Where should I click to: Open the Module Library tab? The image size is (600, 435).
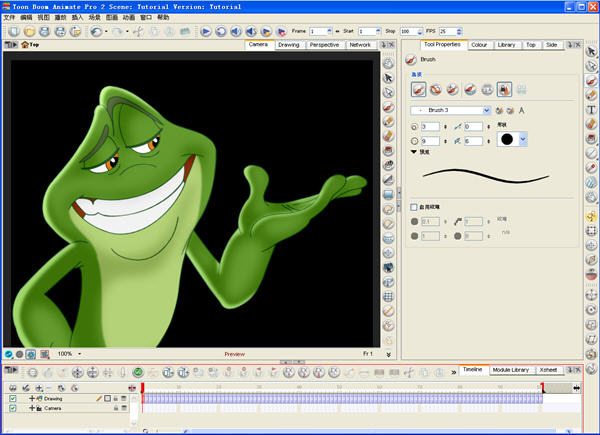pos(510,370)
